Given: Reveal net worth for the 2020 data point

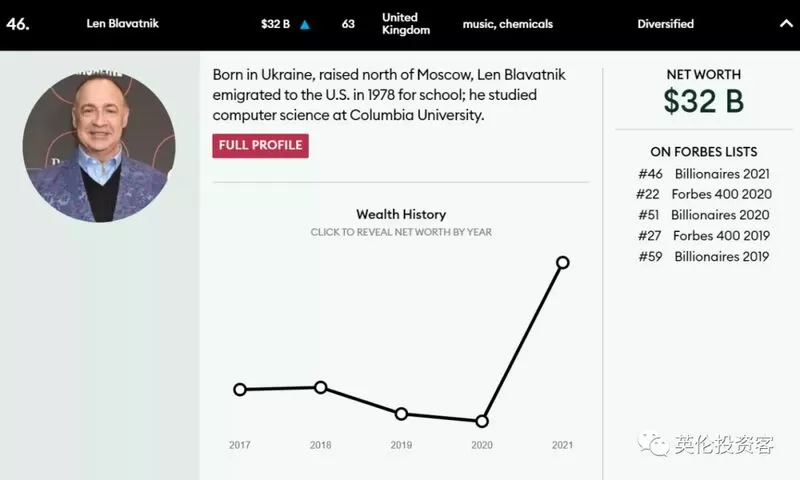Looking at the screenshot, I should click(x=482, y=421).
